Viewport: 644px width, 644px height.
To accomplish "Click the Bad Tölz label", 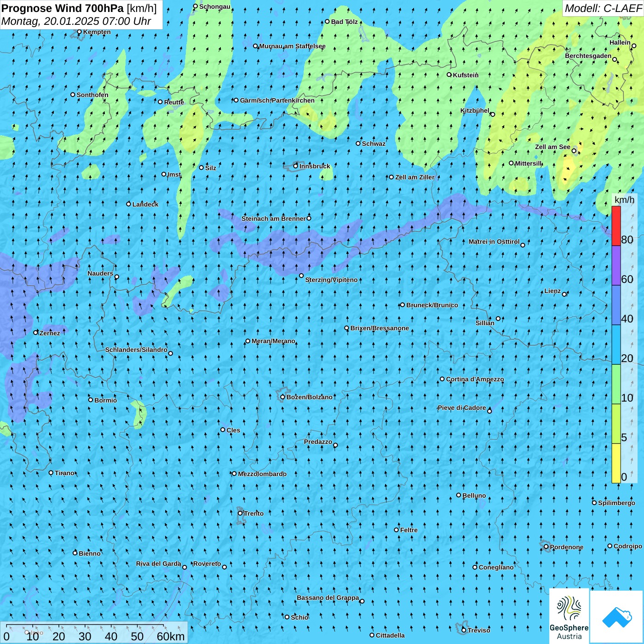I will [x=344, y=22].
